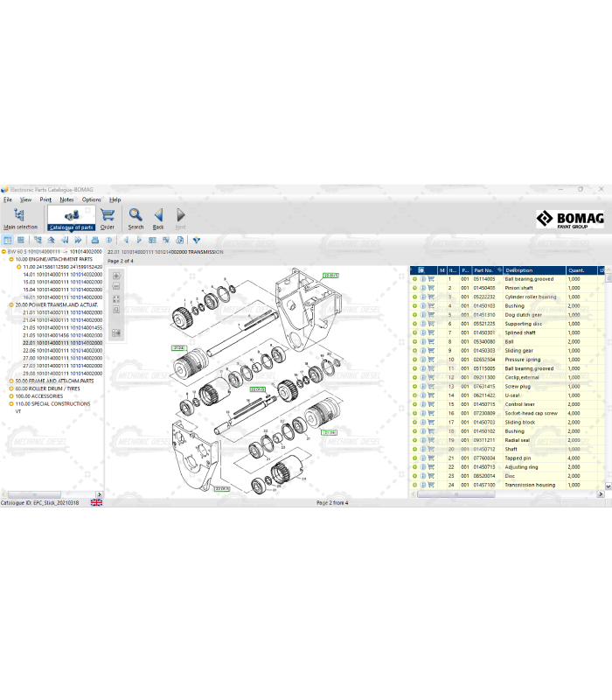The width and height of the screenshot is (612, 700).
Task: Collapse the 10.00 ENGINE/ATTACHMENT PARTS node
Action: (x=12, y=260)
